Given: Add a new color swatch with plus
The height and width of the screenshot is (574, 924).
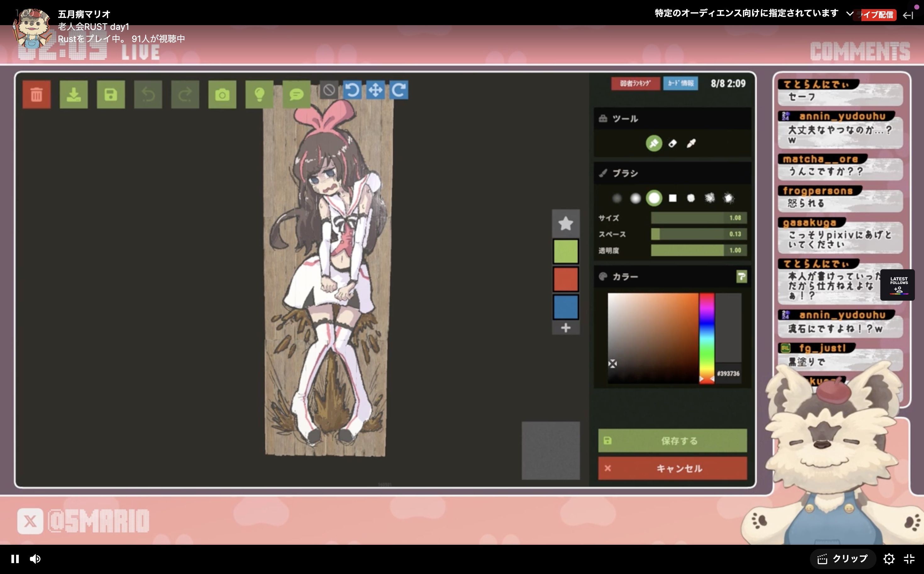Looking at the screenshot, I should pyautogui.click(x=566, y=328).
